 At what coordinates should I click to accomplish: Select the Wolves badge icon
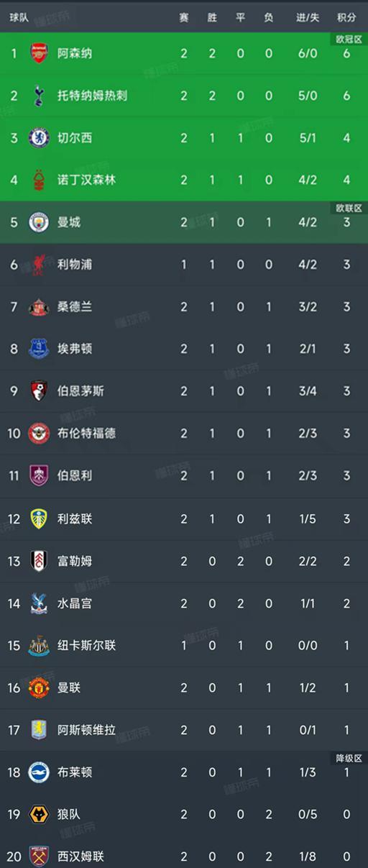click(39, 814)
